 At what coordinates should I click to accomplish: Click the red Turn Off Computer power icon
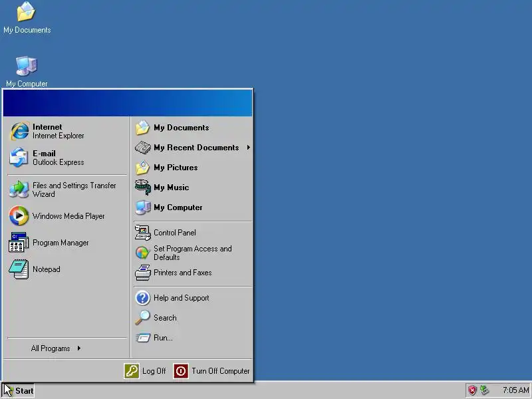181,371
